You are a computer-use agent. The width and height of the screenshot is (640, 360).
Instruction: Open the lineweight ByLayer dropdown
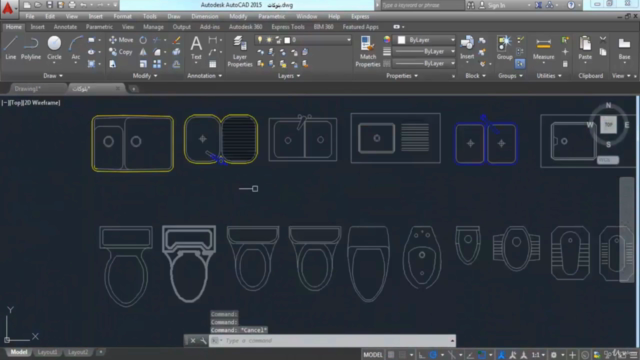click(424, 52)
